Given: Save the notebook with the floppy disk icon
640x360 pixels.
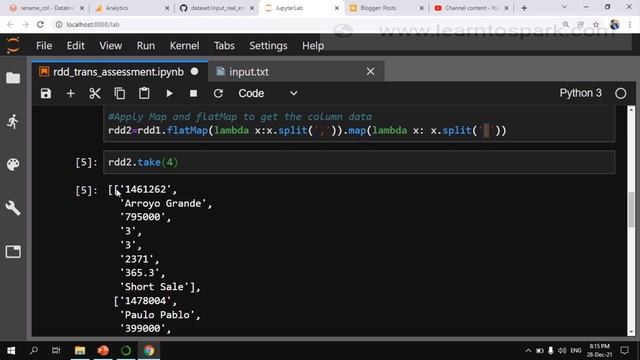Looking at the screenshot, I should (46, 93).
